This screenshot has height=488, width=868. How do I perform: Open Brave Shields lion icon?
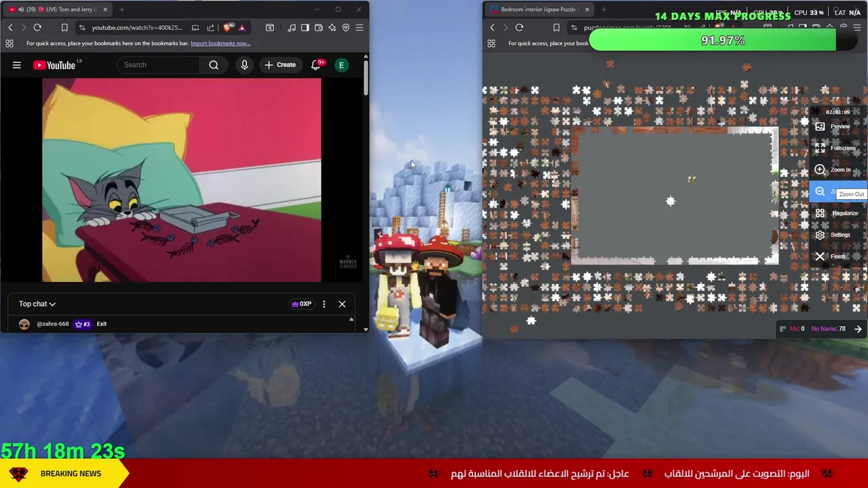226,28
